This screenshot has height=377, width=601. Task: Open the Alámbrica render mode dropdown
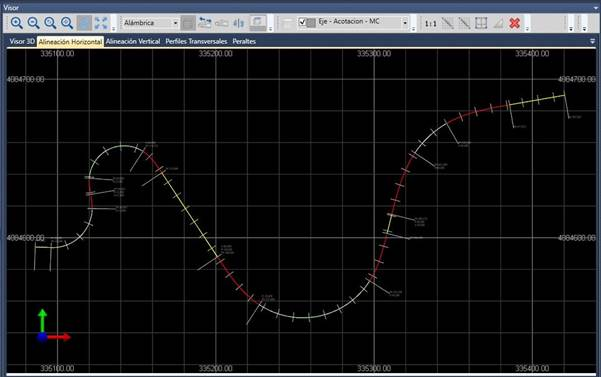tap(150, 23)
